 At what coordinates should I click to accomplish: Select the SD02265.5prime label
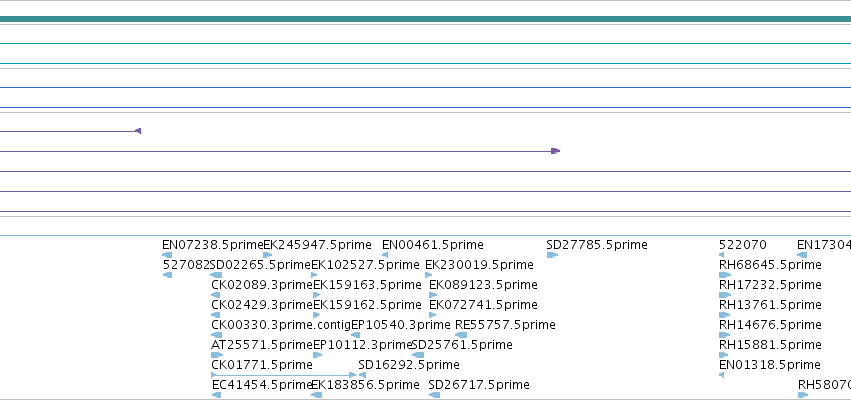pos(260,265)
